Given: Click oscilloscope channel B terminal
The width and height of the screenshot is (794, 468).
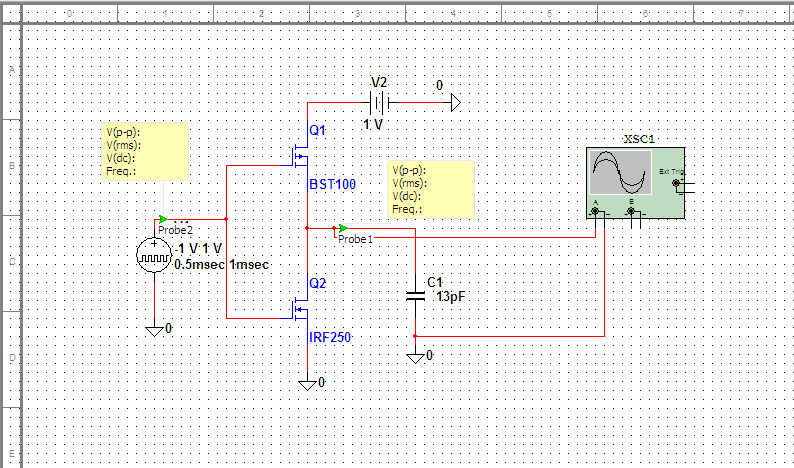Looking at the screenshot, I should tap(631, 211).
